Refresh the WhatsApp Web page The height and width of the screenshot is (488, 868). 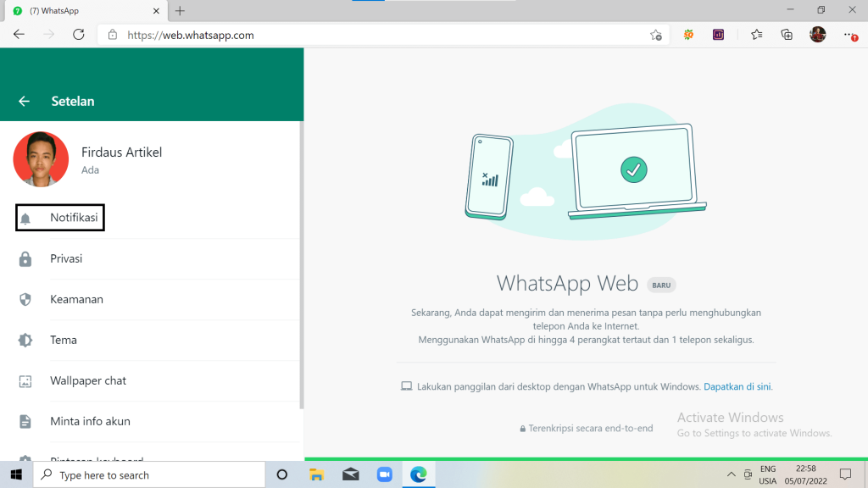point(79,35)
